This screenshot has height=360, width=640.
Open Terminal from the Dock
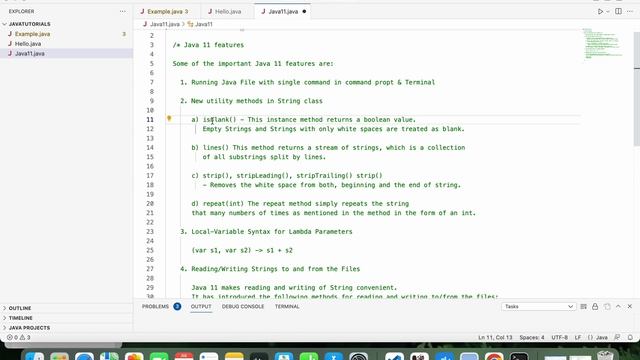[519, 357]
